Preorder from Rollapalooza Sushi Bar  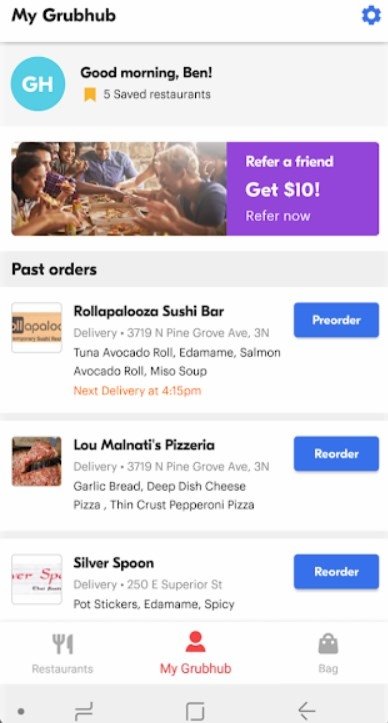[336, 320]
